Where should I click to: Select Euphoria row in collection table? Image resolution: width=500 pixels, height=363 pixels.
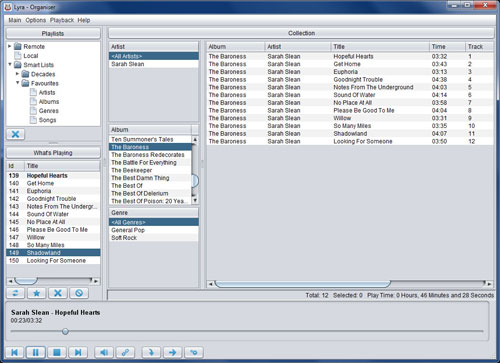tap(350, 72)
